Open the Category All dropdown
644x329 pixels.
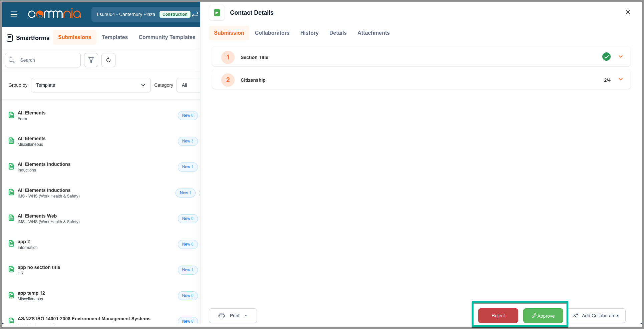[x=188, y=85]
